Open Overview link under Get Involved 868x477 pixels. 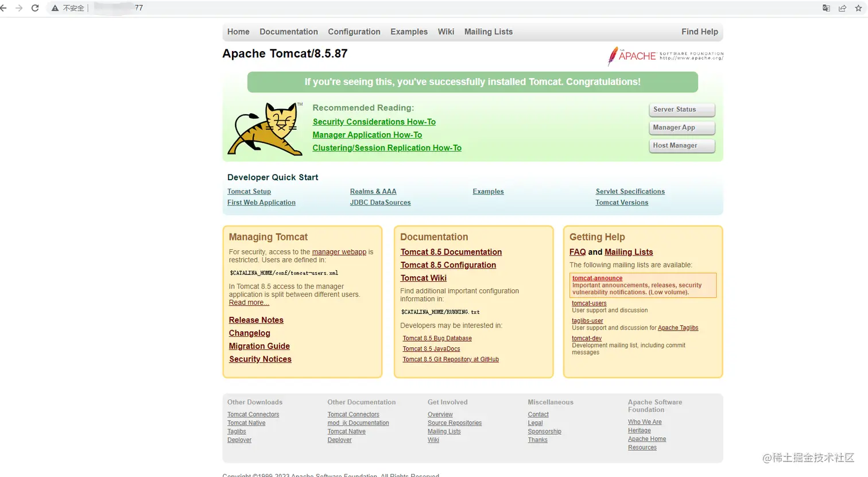(440, 414)
